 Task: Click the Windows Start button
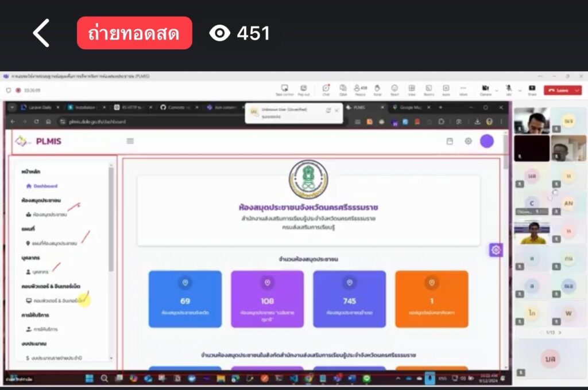click(90, 379)
